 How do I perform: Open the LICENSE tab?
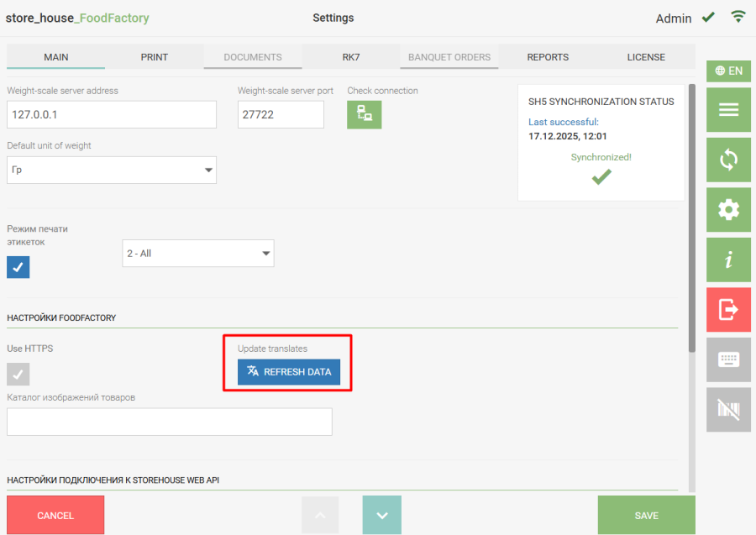(x=646, y=57)
